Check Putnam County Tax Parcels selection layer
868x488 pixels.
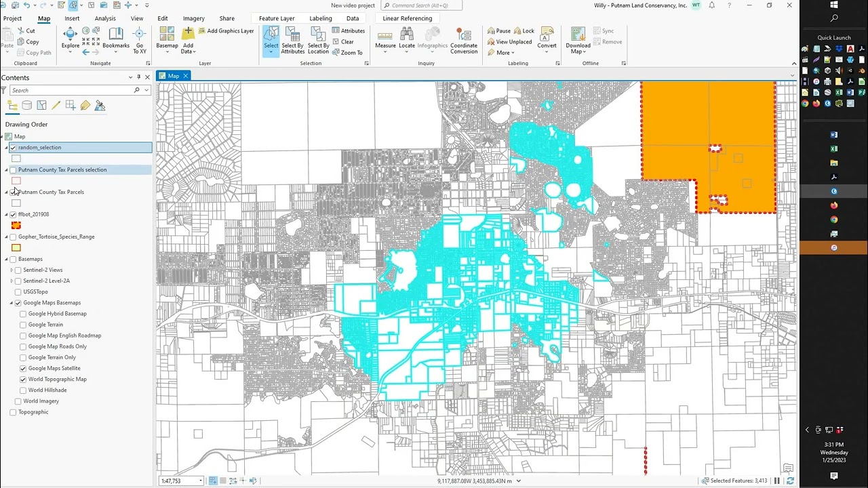[13, 170]
